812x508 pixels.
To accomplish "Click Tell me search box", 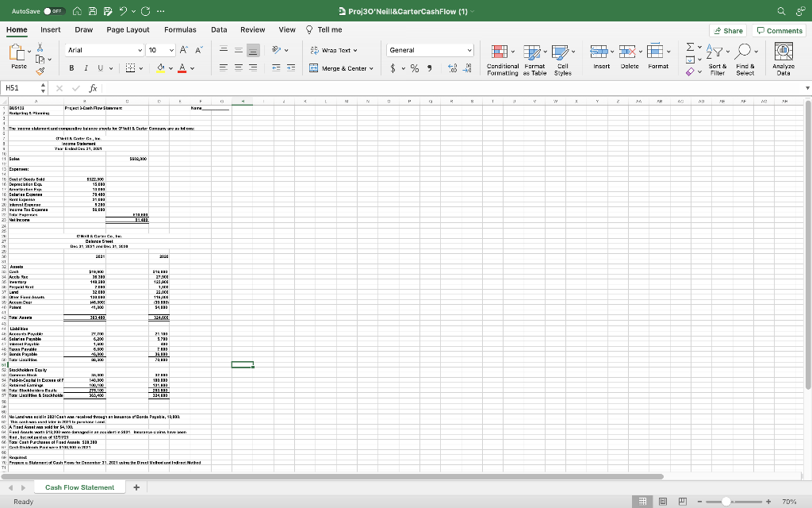I will (x=324, y=29).
